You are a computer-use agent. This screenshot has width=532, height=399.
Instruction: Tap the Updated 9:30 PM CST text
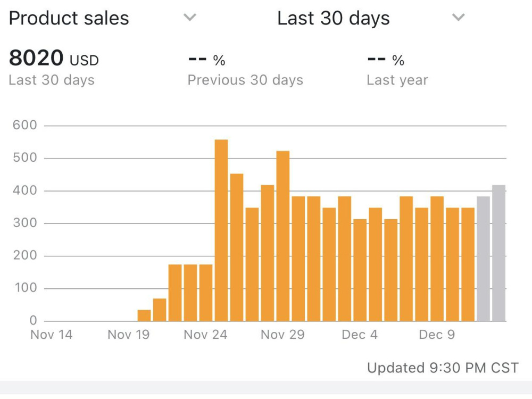[443, 368]
